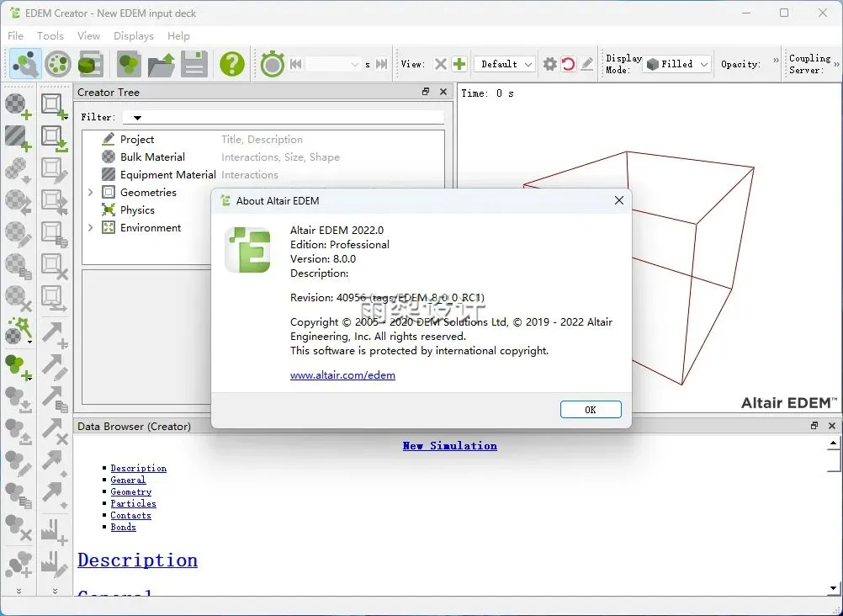This screenshot has height=616, width=843.
Task: Expand hidden toolbar items after Opacity
Action: click(775, 61)
